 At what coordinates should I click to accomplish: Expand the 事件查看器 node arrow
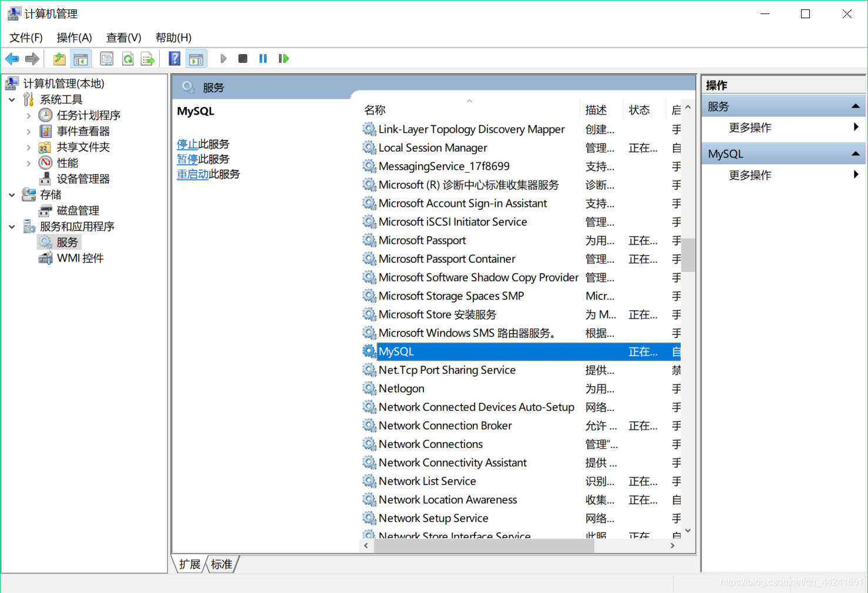click(29, 132)
